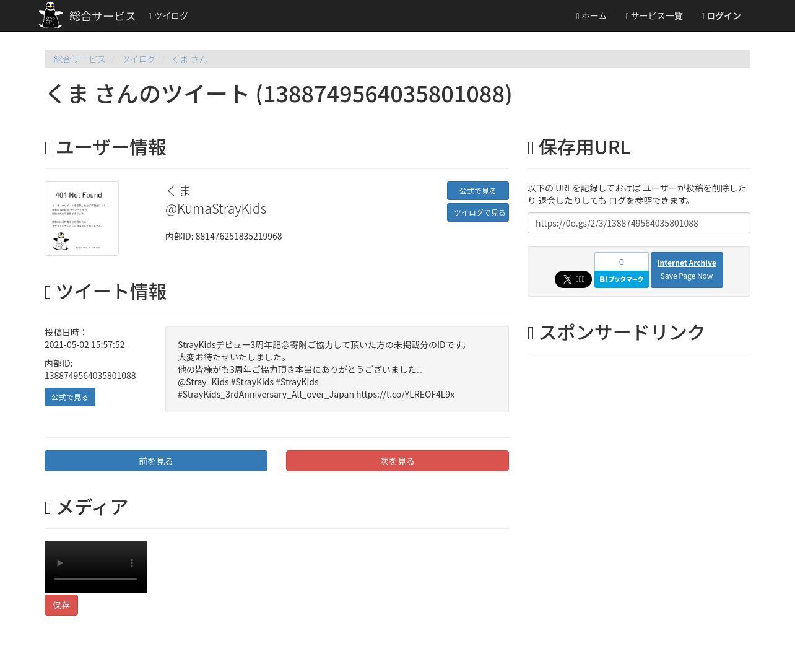Click the blue 前を見る button
This screenshot has width=795, height=672.
pyautogui.click(x=156, y=461)
